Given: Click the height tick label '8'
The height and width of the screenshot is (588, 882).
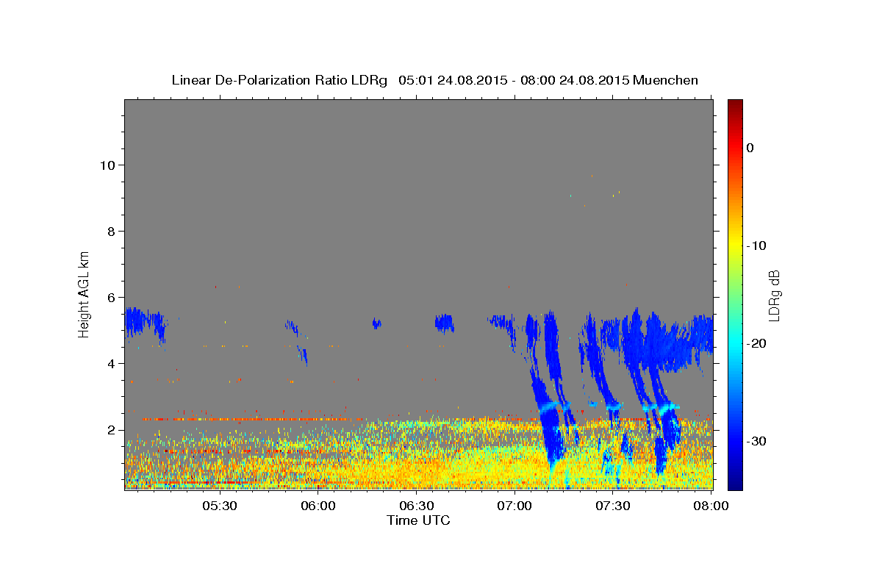Looking at the screenshot, I should (x=112, y=231).
